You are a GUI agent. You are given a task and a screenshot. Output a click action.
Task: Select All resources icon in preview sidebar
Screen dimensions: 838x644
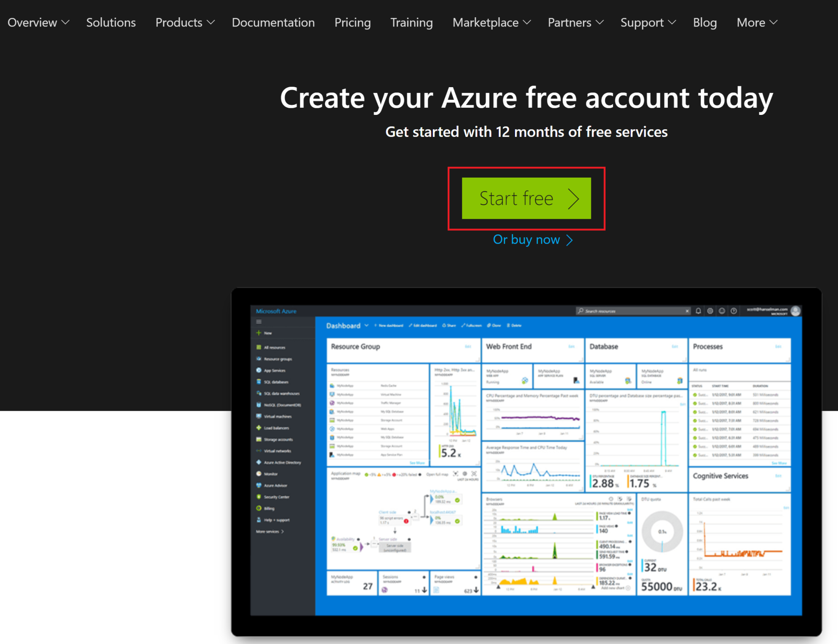259,347
